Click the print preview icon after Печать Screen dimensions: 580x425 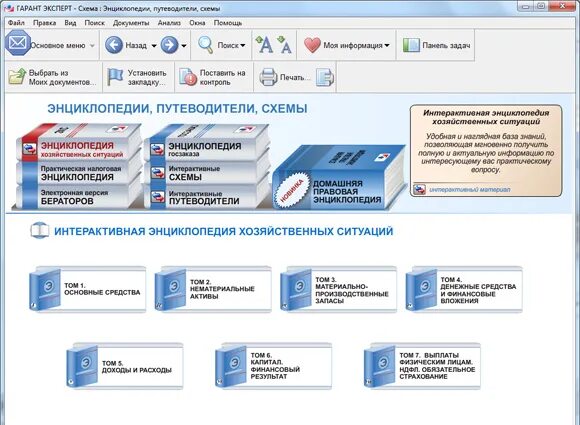tap(325, 77)
